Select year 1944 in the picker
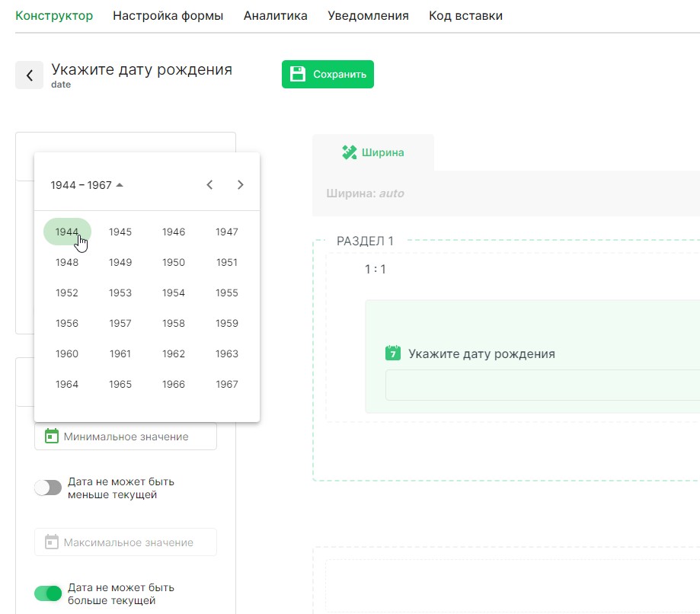Image resolution: width=700 pixels, height=614 pixels. [x=67, y=232]
